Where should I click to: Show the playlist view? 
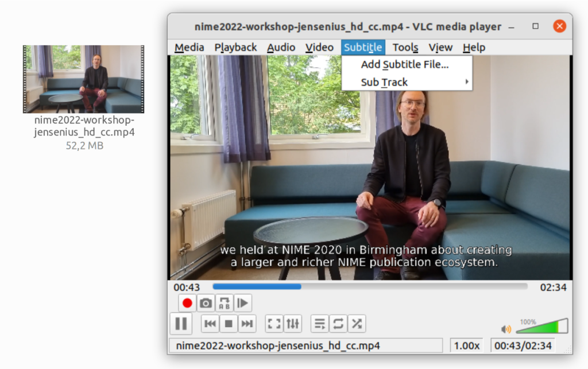320,324
